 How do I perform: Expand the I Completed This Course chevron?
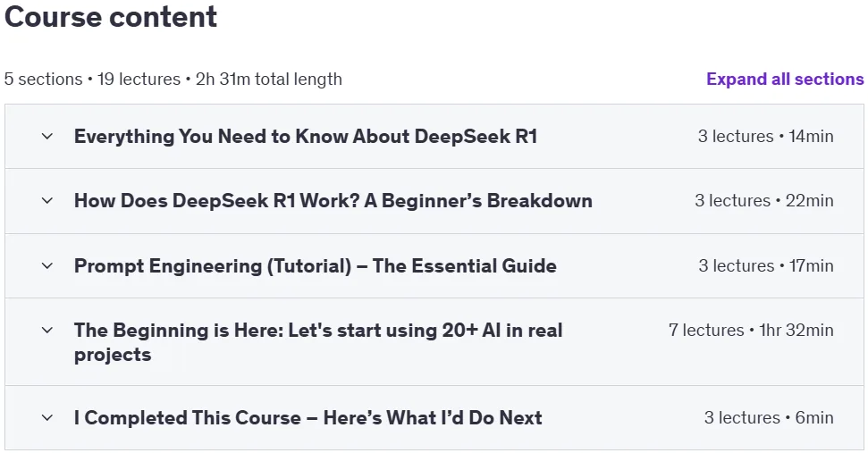pos(47,418)
